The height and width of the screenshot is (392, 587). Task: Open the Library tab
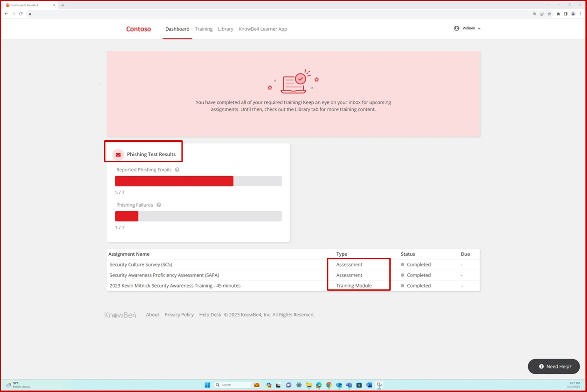tap(225, 29)
